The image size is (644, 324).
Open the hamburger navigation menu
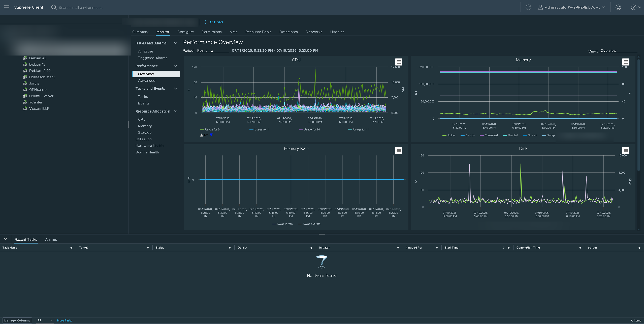pyautogui.click(x=7, y=7)
